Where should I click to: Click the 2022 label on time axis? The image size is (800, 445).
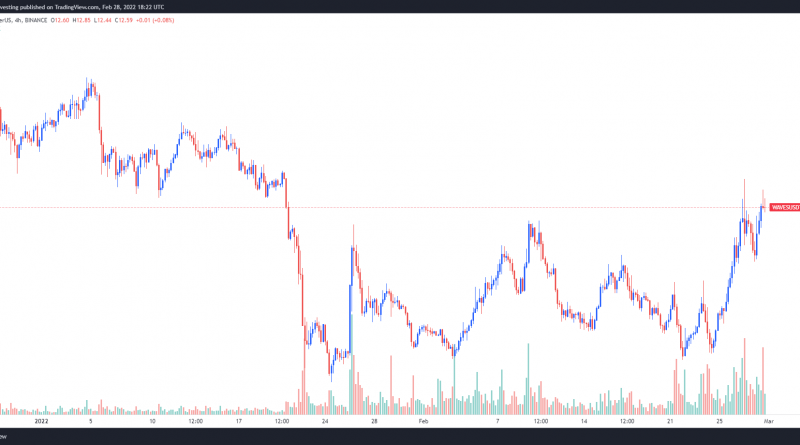click(x=41, y=422)
